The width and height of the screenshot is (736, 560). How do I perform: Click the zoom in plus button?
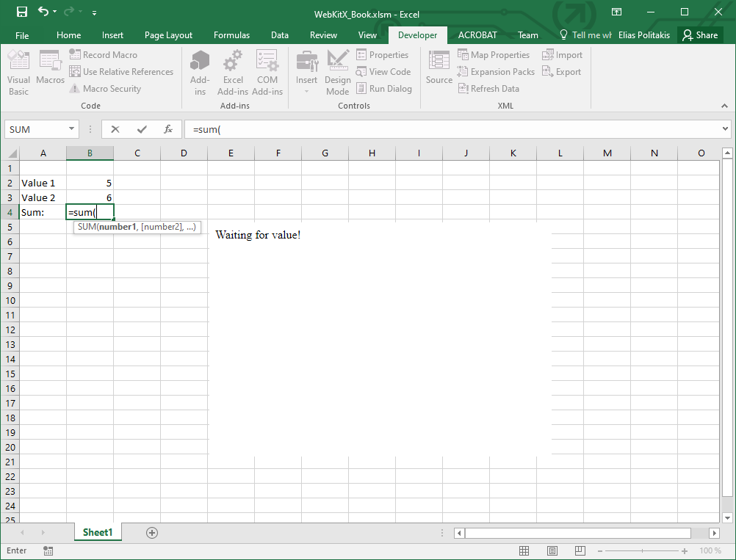pyautogui.click(x=685, y=550)
